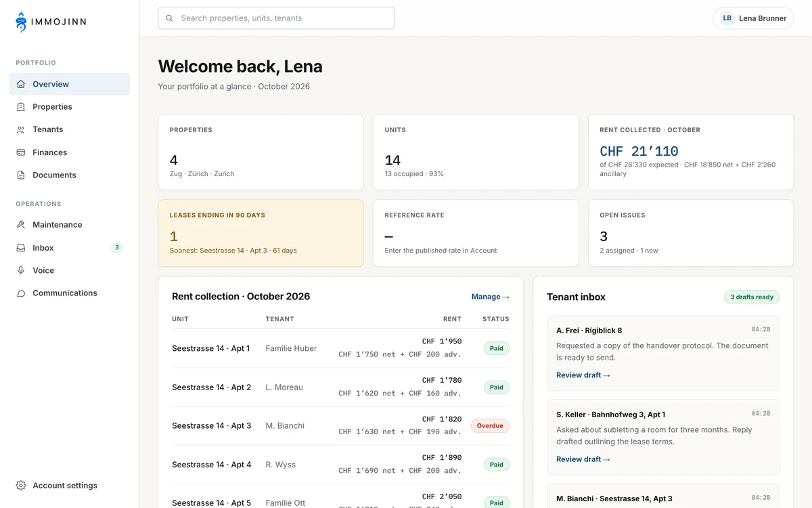
Task: Click the CHF 1’890 rent amount
Action: (x=442, y=458)
